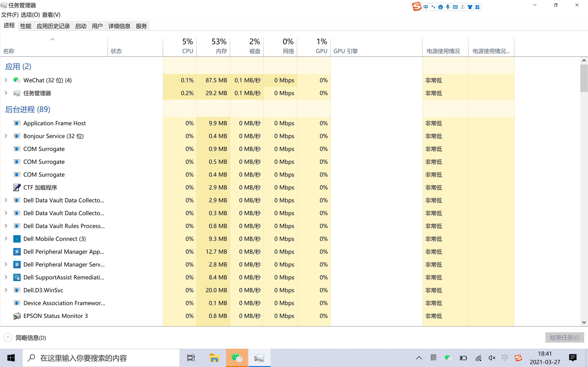Open the notification center in system tray
The image size is (588, 367).
click(x=573, y=358)
